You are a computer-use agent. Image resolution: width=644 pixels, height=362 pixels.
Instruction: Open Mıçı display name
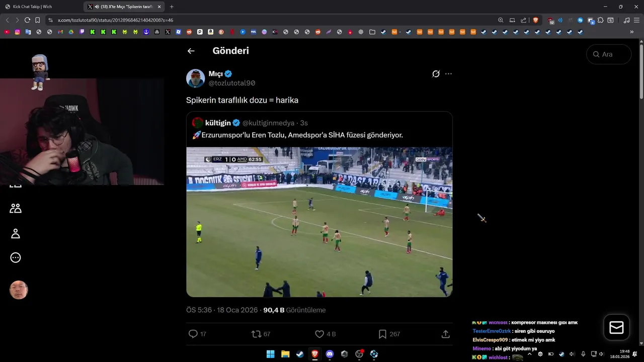(216, 74)
